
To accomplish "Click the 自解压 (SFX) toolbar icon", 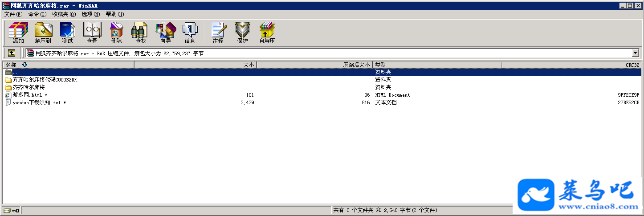I will [x=267, y=33].
